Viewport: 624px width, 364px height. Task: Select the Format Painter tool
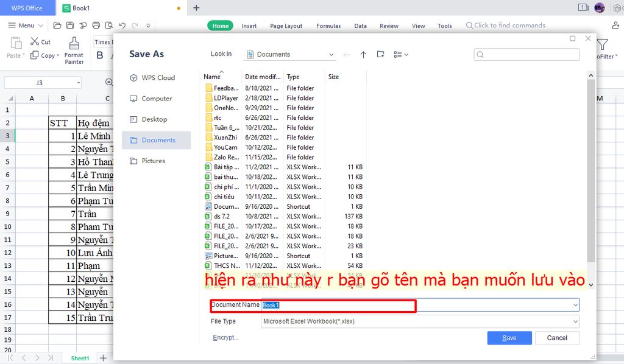[74, 51]
